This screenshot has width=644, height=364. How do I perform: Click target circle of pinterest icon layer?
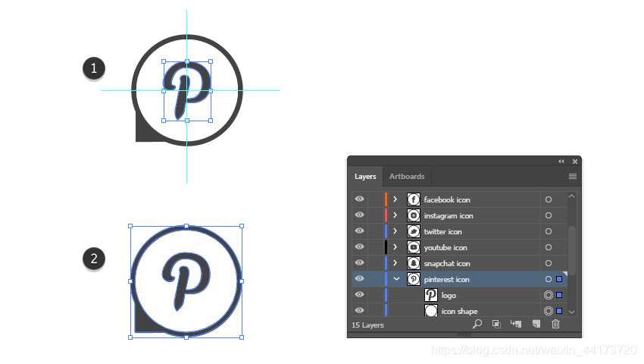pos(549,279)
